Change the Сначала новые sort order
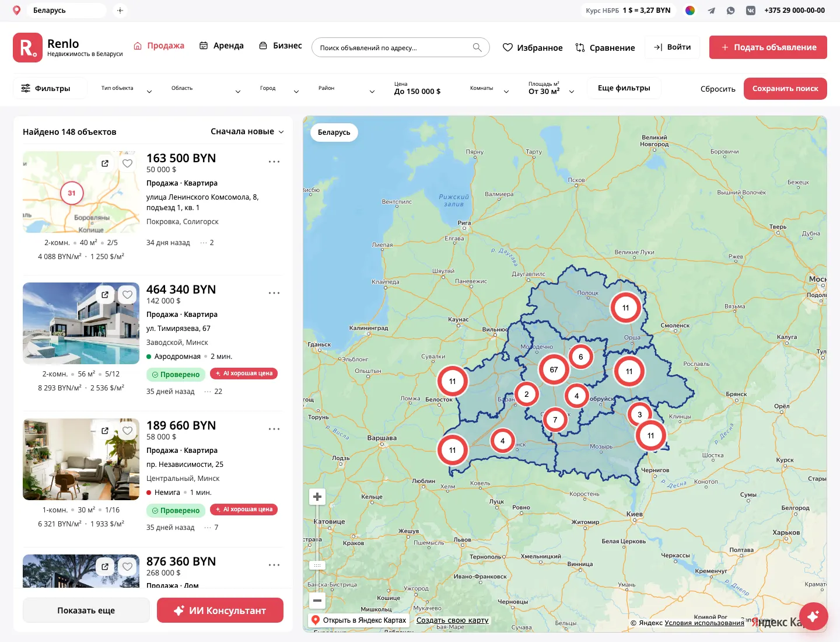This screenshot has height=642, width=840. click(247, 131)
